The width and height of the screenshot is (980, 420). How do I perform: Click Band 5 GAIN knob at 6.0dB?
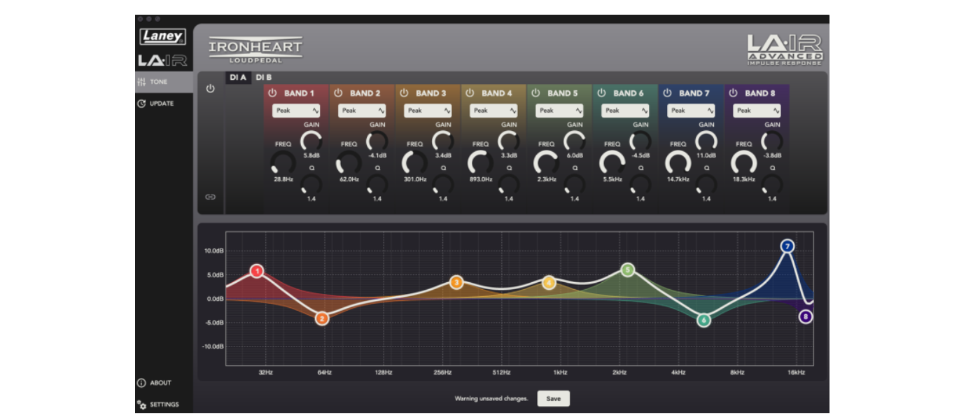pyautogui.click(x=574, y=141)
